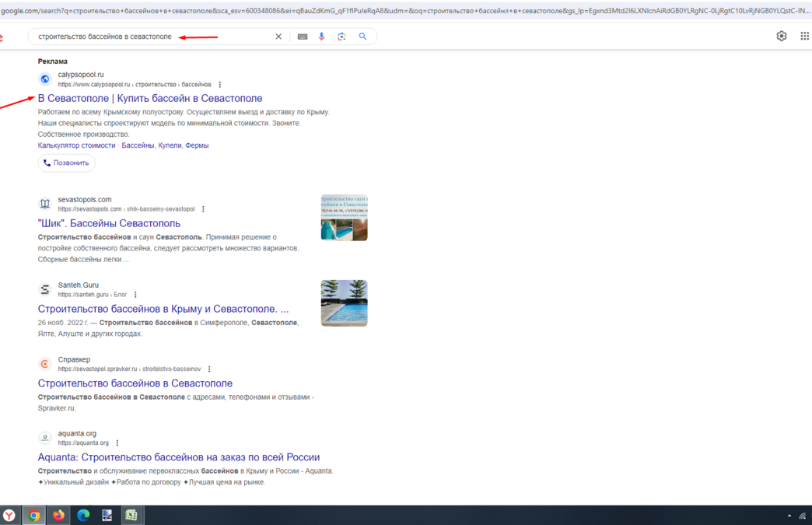Open ad link 'В Севастополе | Купить бассейн в Севастополе'
The height and width of the screenshot is (525, 812).
pos(150,98)
